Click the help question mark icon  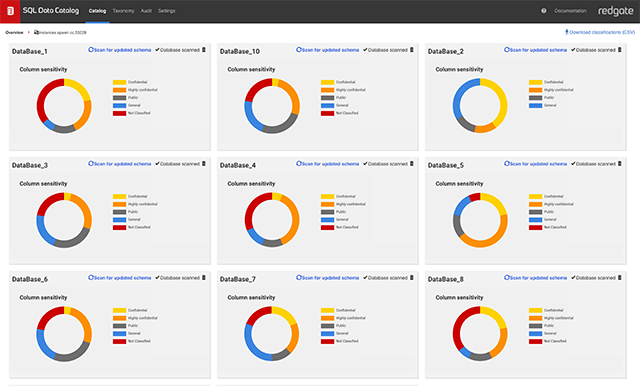544,11
